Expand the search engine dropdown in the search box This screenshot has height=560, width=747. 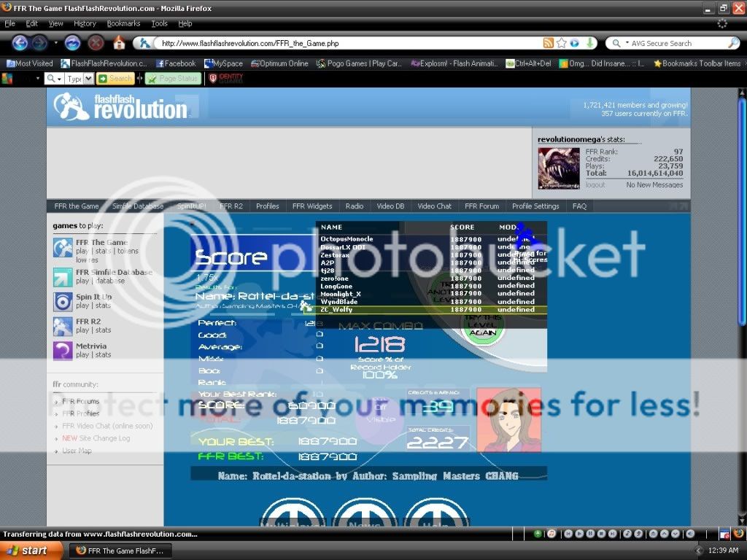[x=619, y=43]
